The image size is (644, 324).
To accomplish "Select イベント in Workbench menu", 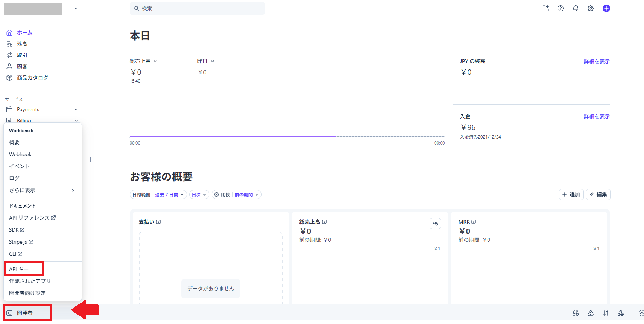I will pyautogui.click(x=19, y=166).
